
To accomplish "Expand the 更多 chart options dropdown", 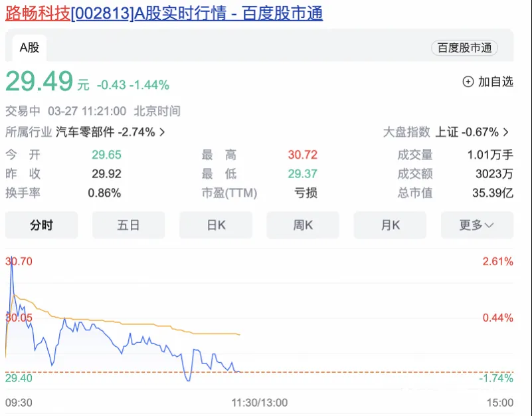I will (477, 225).
